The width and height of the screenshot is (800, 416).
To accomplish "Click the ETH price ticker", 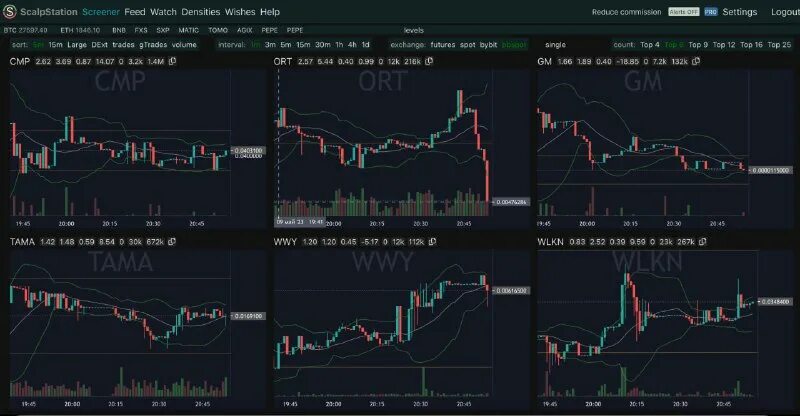I will point(80,30).
